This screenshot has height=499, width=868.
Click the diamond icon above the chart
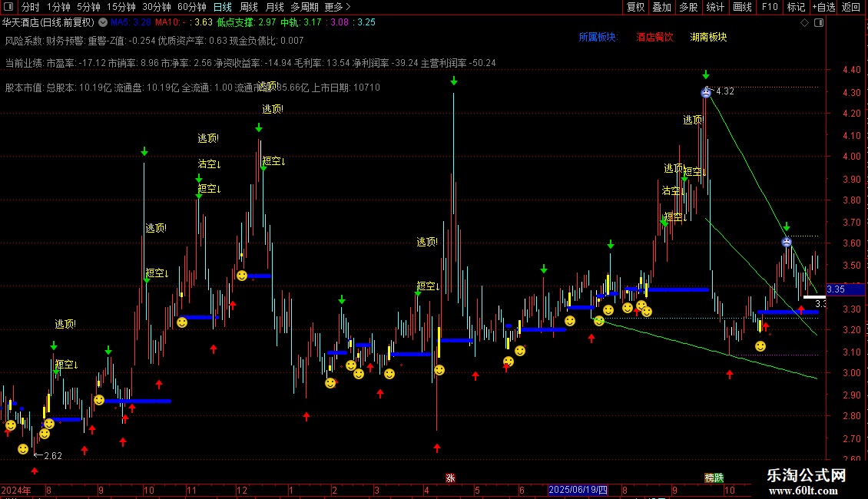point(804,23)
